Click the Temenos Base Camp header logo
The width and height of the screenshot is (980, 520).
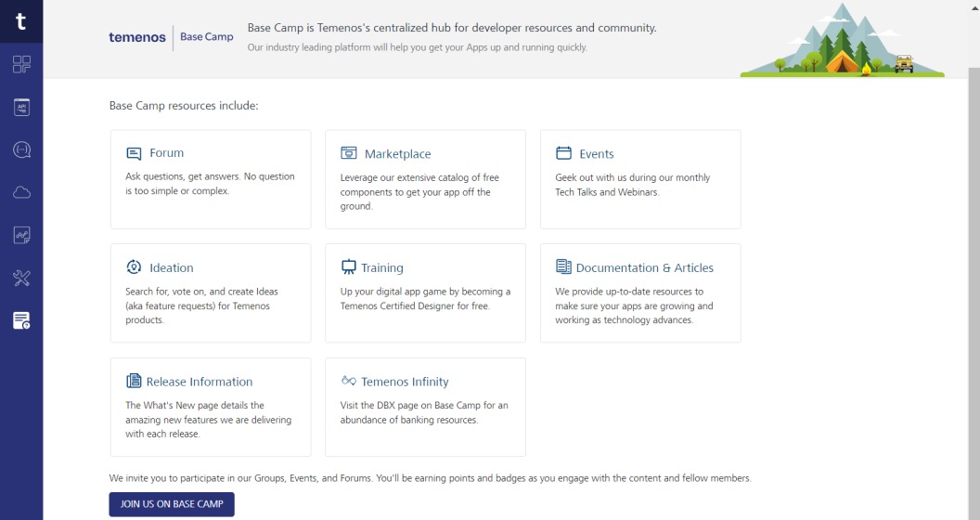(x=172, y=37)
